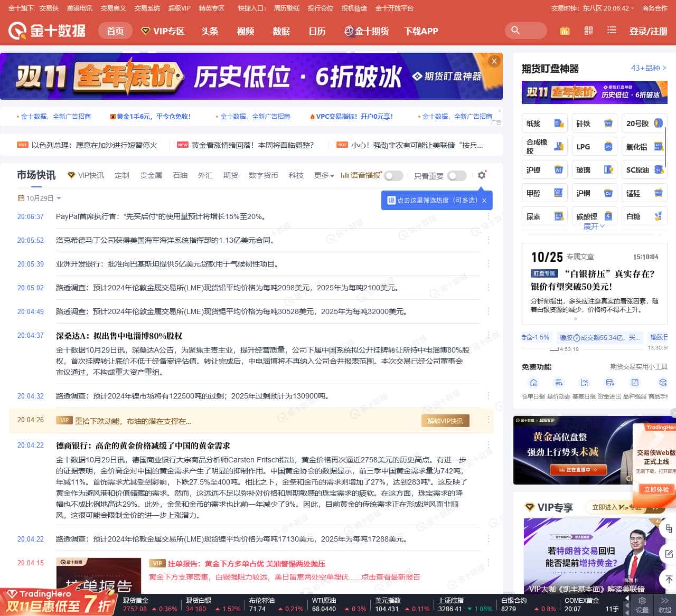Open the 锰硅 futures tile
The height and width of the screenshot is (616, 676).
click(x=644, y=193)
